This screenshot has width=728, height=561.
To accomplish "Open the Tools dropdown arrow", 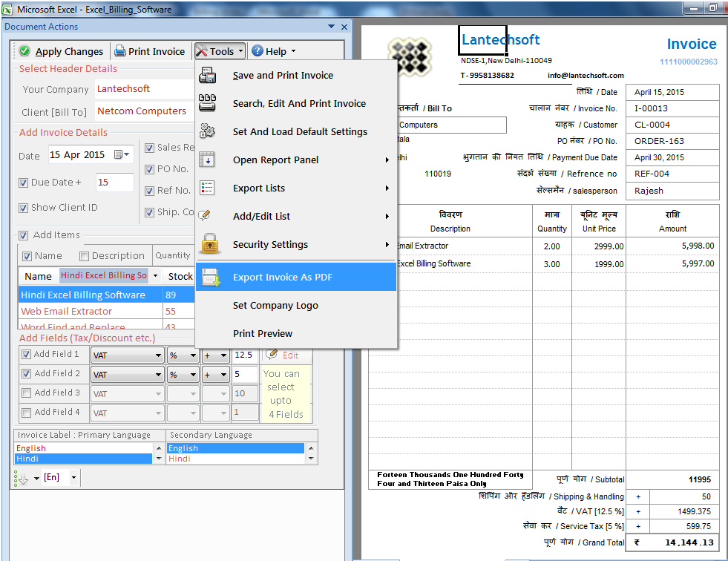I will [x=240, y=51].
